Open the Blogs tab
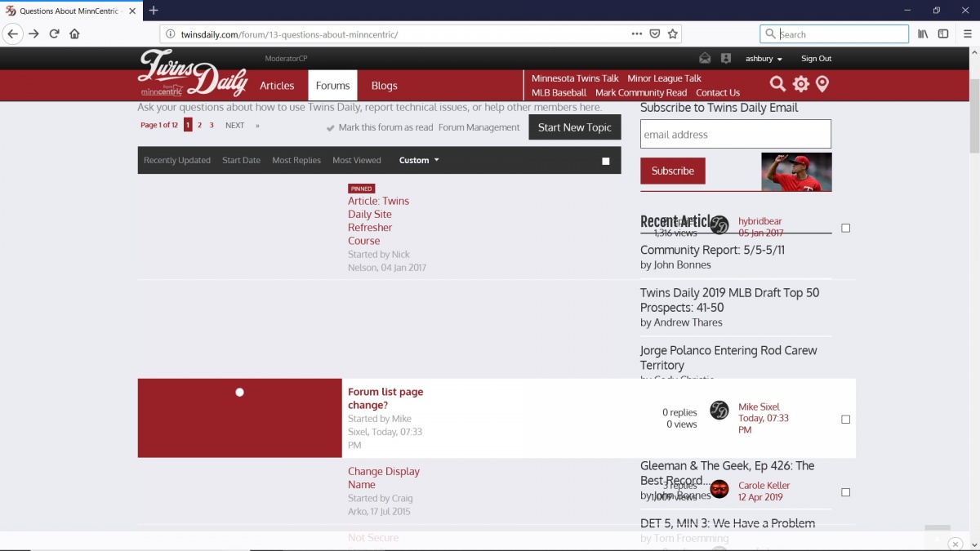The image size is (980, 551). pyautogui.click(x=384, y=86)
